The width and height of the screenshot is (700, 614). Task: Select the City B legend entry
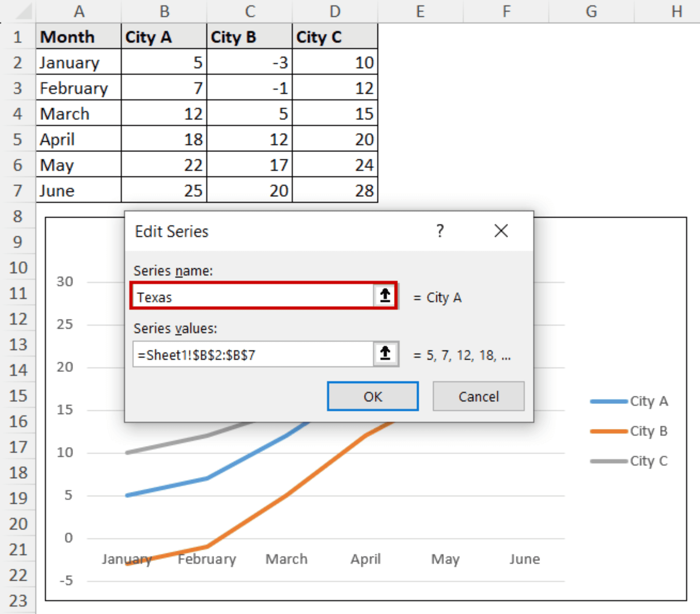[649, 431]
